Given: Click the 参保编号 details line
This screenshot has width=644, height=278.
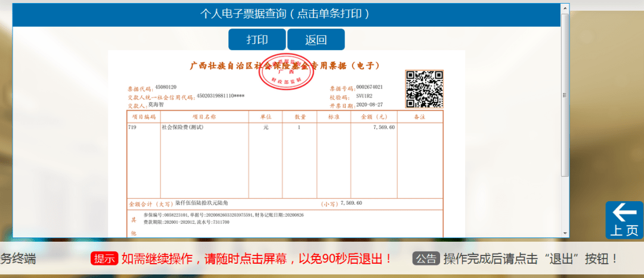Looking at the screenshot, I should pyautogui.click(x=224, y=215).
